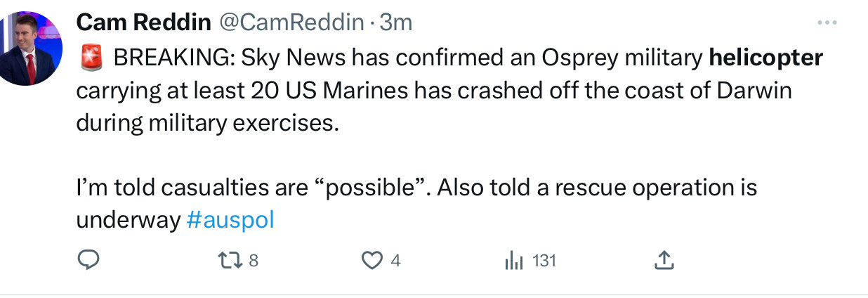Follow the #auspol hashtag link
The height and width of the screenshot is (298, 868).
click(x=230, y=220)
